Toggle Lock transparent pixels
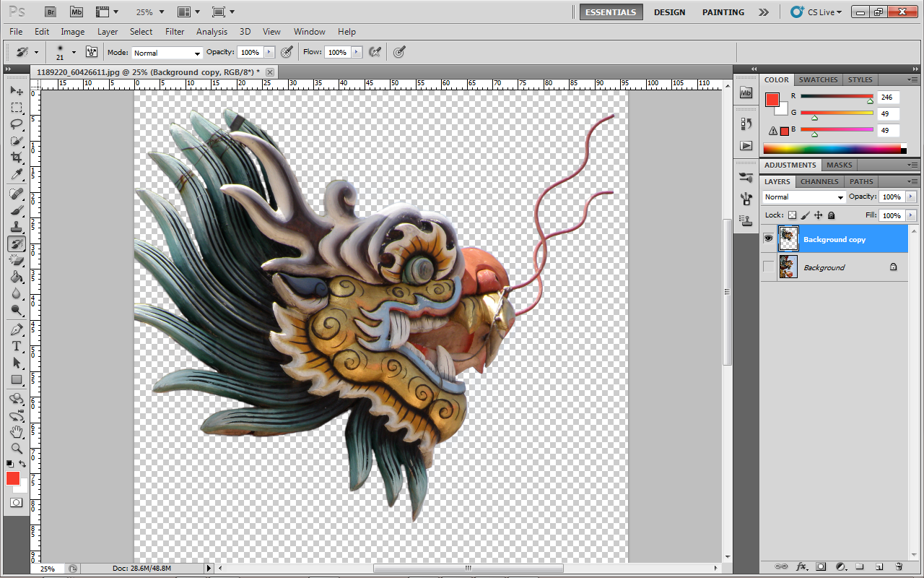Viewport: 924px width, 578px height. pyautogui.click(x=792, y=215)
